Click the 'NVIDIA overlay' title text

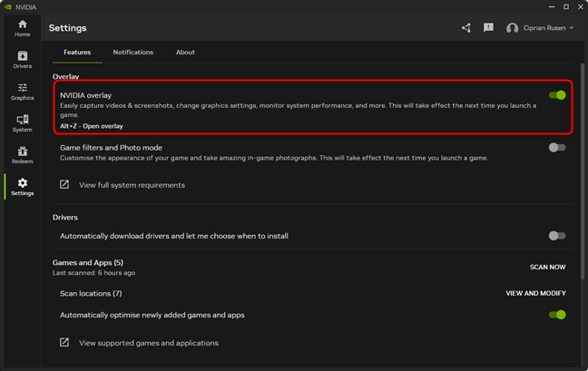pyautogui.click(x=85, y=95)
